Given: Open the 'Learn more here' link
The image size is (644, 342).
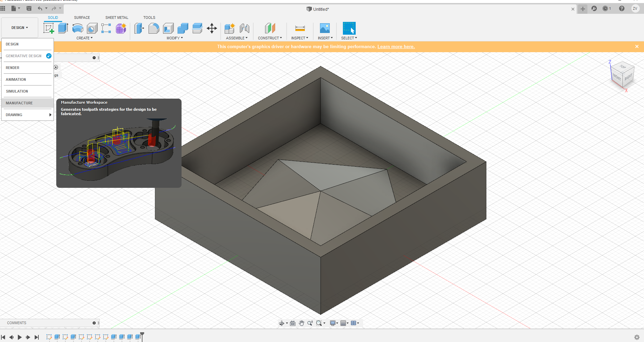Looking at the screenshot, I should pos(396,47).
